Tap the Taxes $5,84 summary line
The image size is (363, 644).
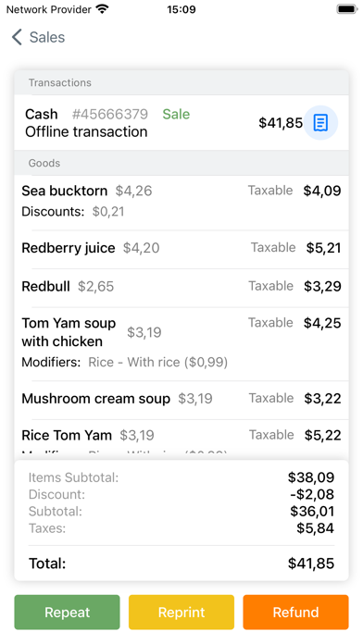(181, 528)
